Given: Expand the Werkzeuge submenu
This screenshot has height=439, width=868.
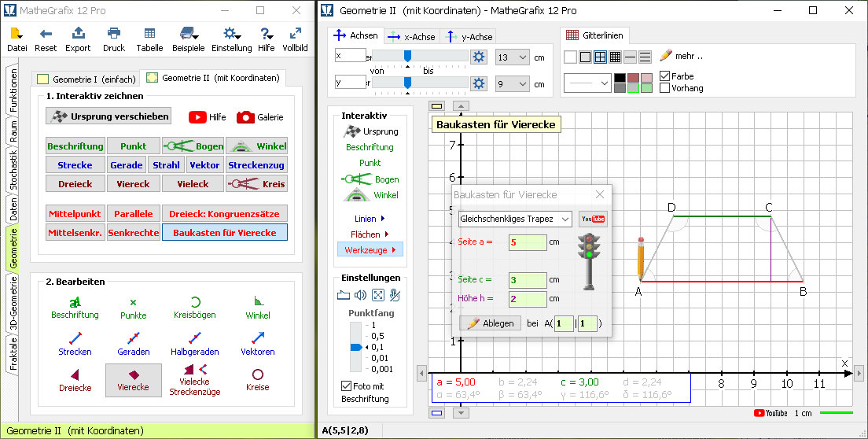Looking at the screenshot, I should tap(370, 249).
